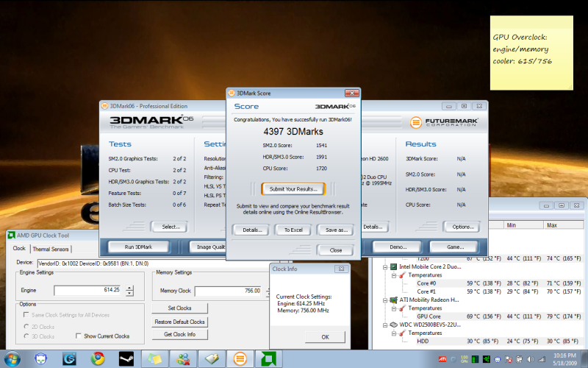This screenshot has width=588, height=368.
Task: Enable Same Clock Settings for All Devices checkbox
Action: [x=26, y=315]
